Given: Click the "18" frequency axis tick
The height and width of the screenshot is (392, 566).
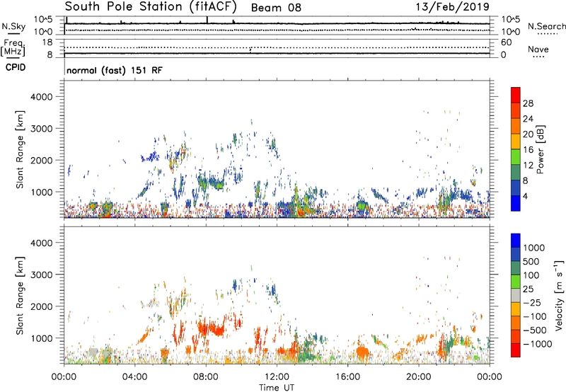Looking at the screenshot, I should coord(47,42).
